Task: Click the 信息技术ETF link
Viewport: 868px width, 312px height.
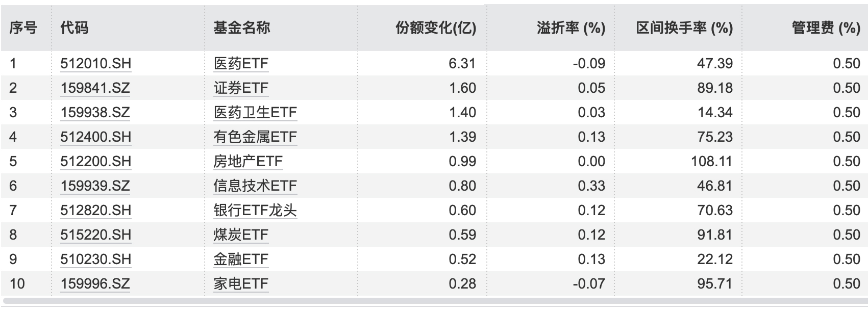Action: [x=255, y=186]
